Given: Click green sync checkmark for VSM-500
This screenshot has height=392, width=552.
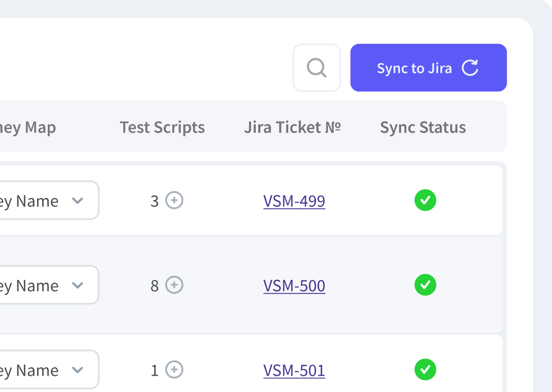Looking at the screenshot, I should [x=425, y=285].
